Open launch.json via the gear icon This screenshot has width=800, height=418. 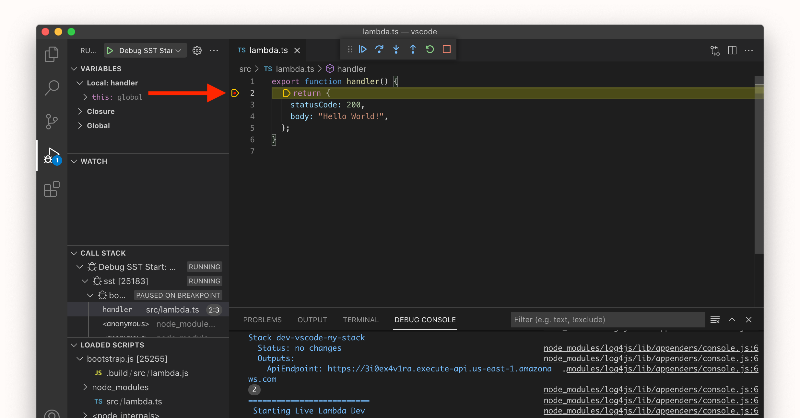click(197, 51)
